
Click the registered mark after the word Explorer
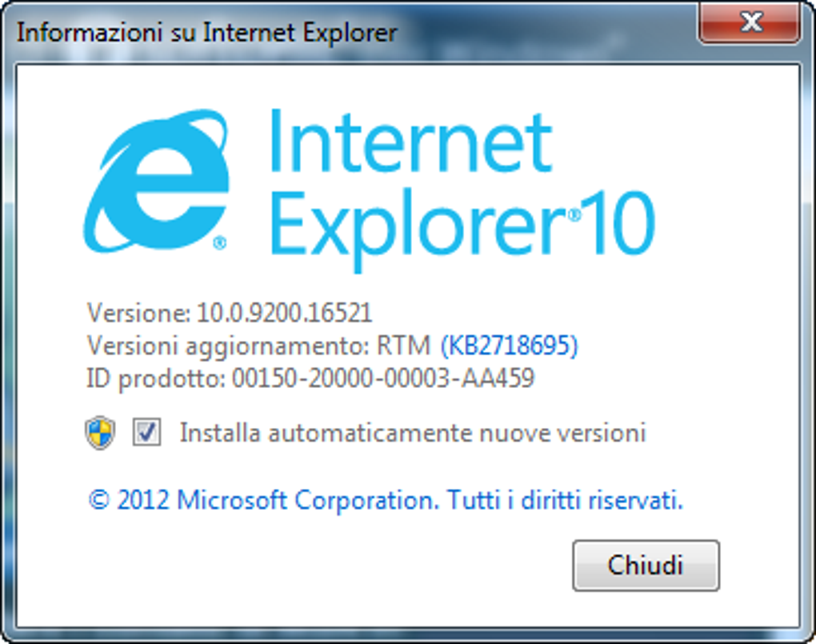574,214
